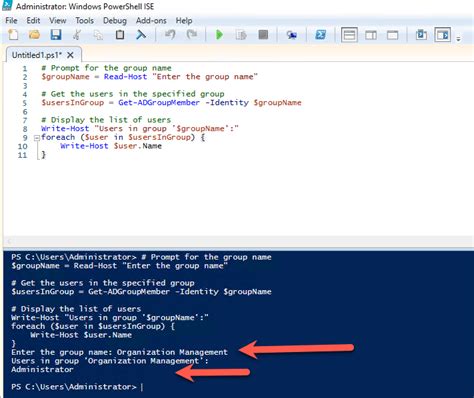
Task: Collapse the foreach block on line 9
Action: tap(37, 138)
